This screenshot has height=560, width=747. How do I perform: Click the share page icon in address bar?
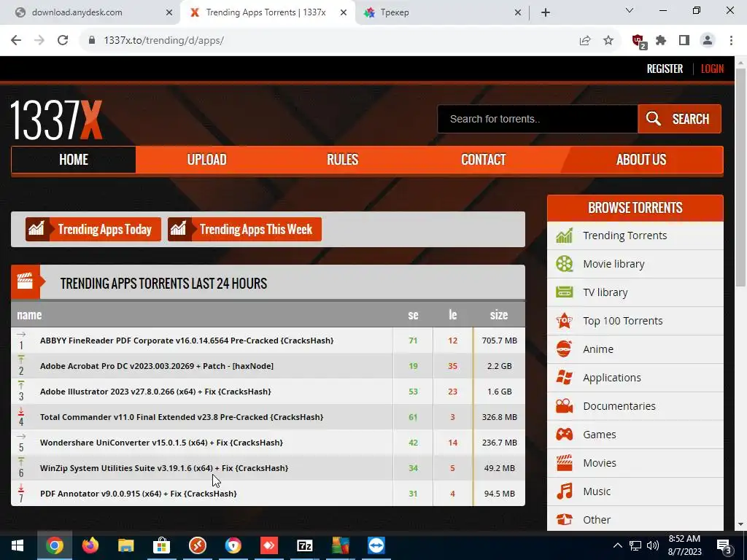coord(585,41)
